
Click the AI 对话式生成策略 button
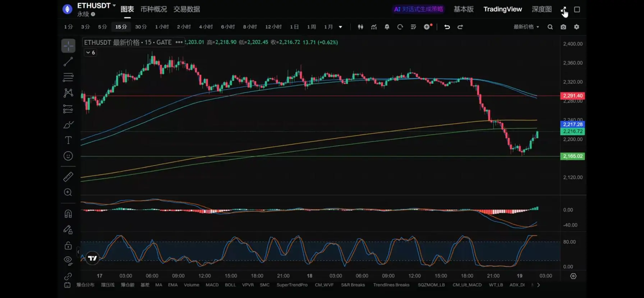tap(418, 9)
